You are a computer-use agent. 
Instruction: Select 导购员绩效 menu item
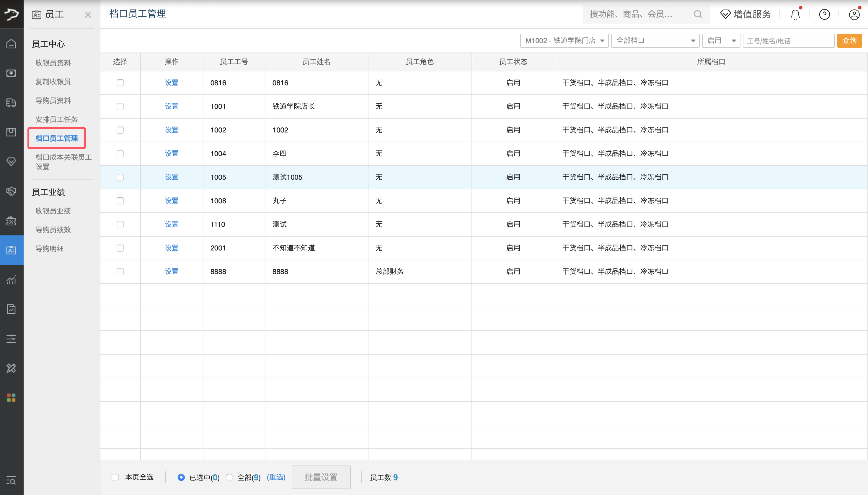coord(53,230)
